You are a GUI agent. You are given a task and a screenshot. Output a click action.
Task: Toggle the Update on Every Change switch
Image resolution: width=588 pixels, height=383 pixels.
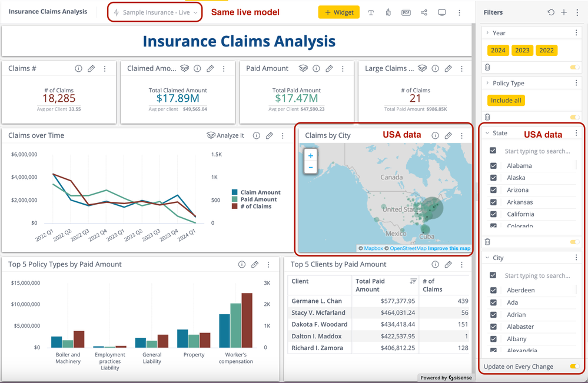coord(574,367)
